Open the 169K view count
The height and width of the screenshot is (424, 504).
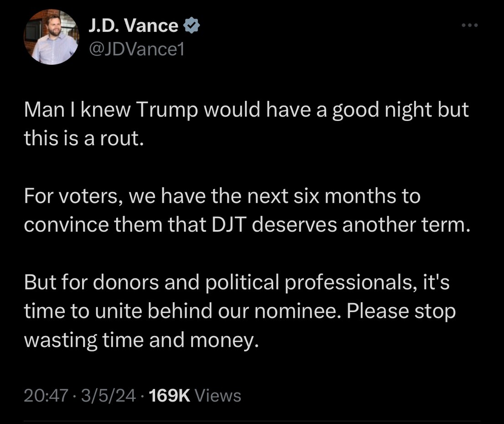point(170,395)
